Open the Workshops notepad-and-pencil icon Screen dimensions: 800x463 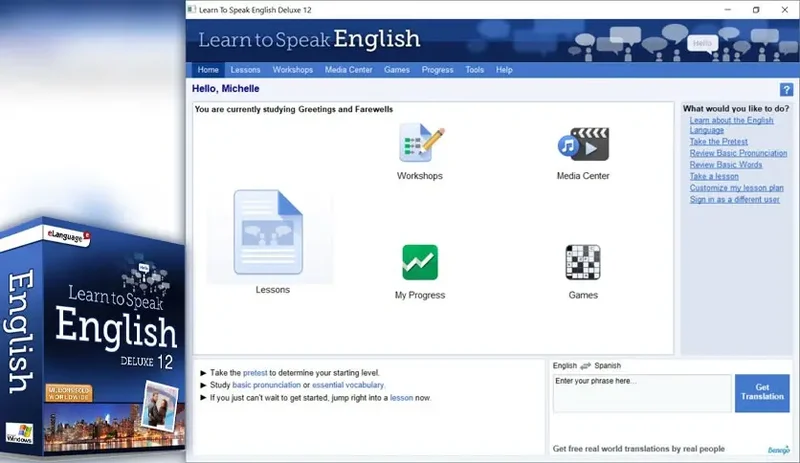pyautogui.click(x=421, y=142)
